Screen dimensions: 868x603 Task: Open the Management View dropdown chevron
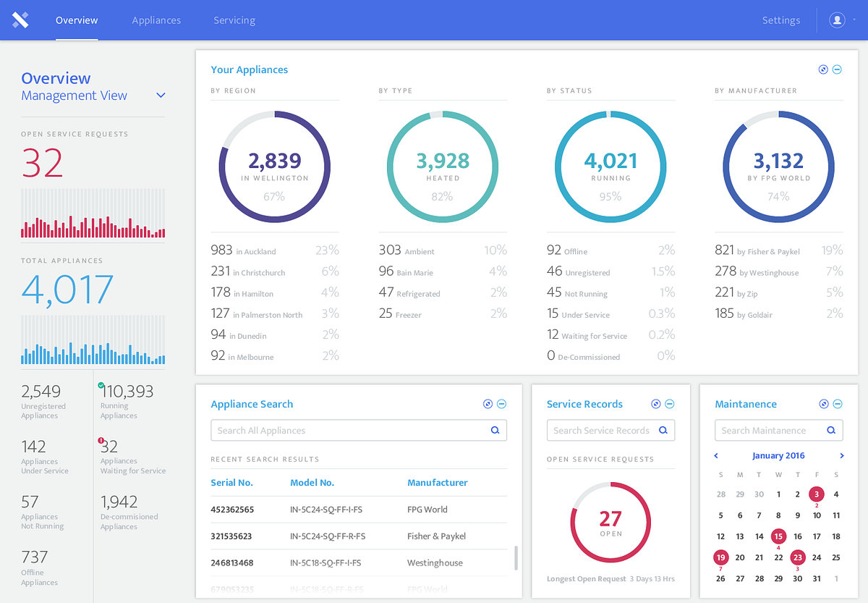(x=161, y=96)
